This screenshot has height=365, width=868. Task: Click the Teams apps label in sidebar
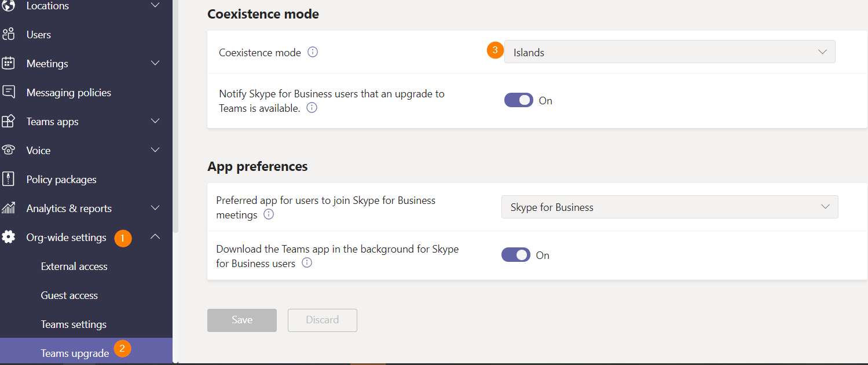click(x=52, y=122)
